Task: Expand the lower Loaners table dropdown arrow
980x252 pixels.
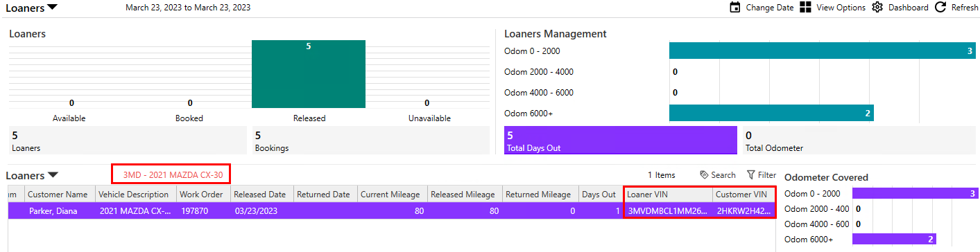Action: click(x=53, y=175)
